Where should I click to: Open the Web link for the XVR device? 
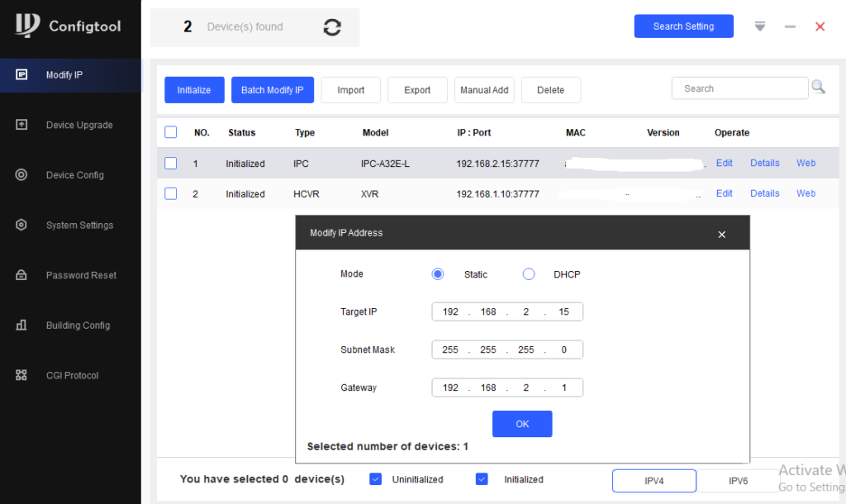(806, 193)
